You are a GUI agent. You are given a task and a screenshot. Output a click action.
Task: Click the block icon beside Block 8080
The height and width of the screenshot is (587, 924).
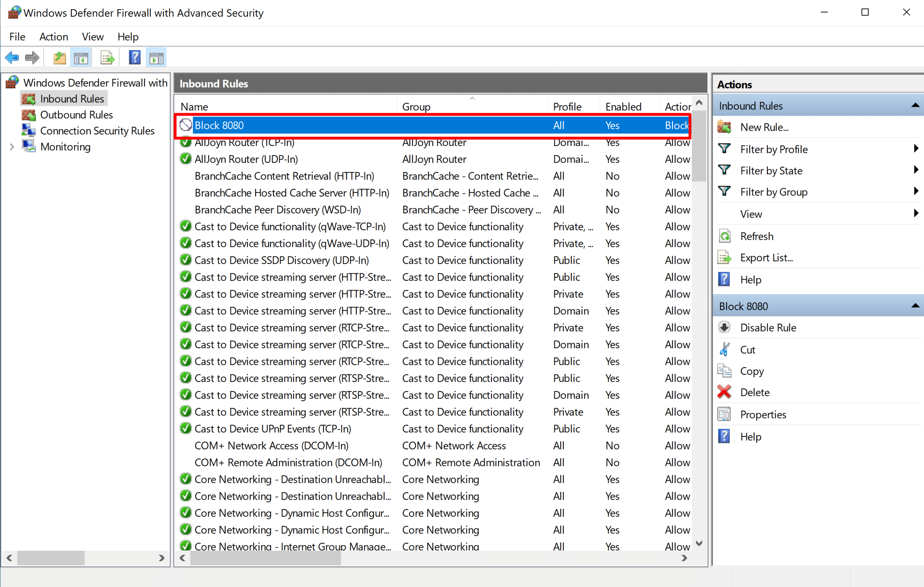(x=186, y=125)
